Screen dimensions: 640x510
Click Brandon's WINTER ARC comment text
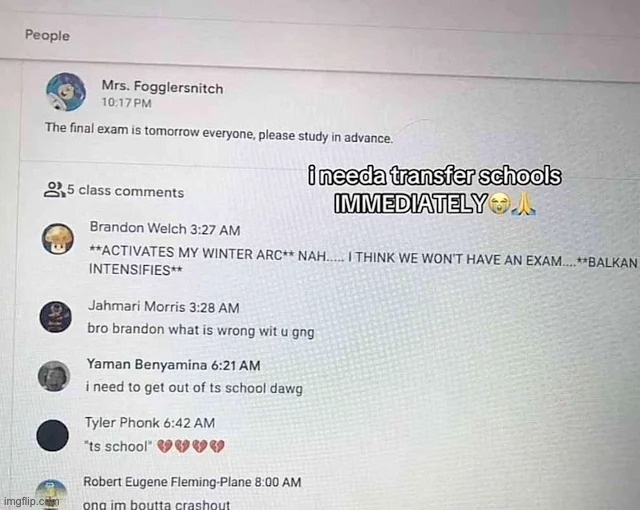coord(363,260)
